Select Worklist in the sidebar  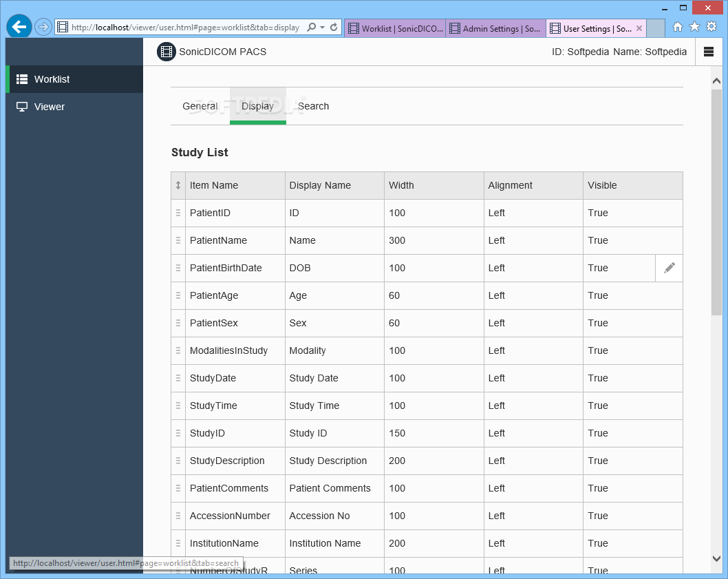click(x=74, y=79)
